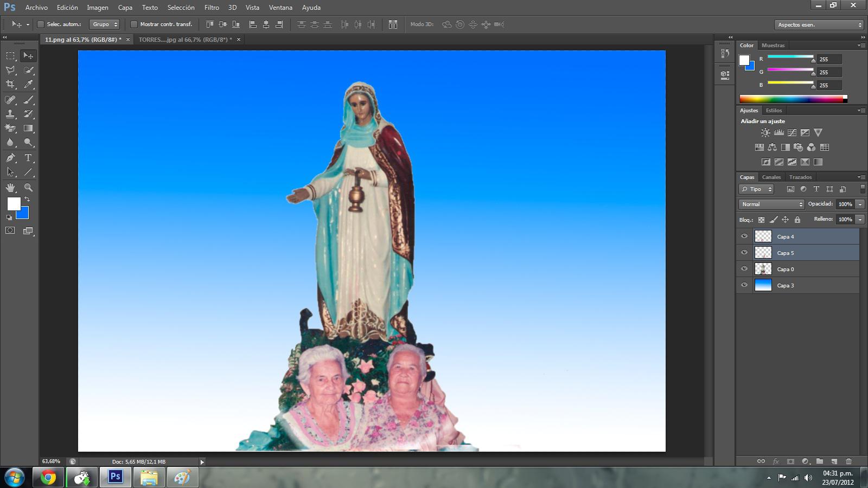Select the Horizontal Type tool

[x=28, y=158]
